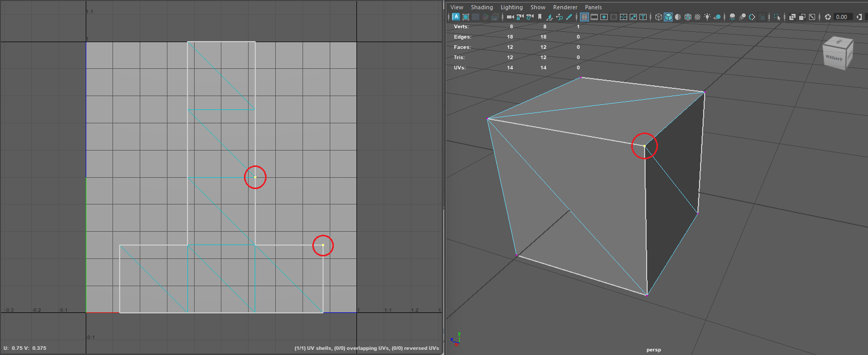868x355 pixels.
Task: Select the Grease Pencil tool icon
Action: 569,17
